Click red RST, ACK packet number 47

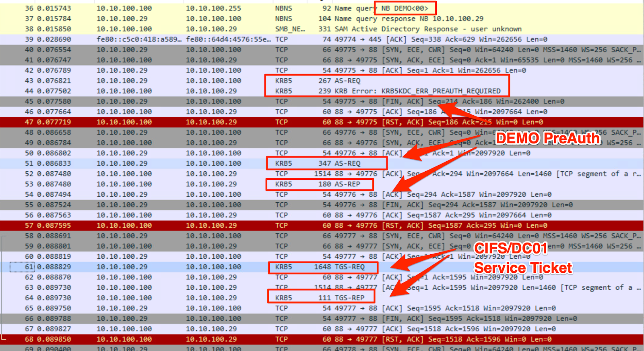point(242,122)
